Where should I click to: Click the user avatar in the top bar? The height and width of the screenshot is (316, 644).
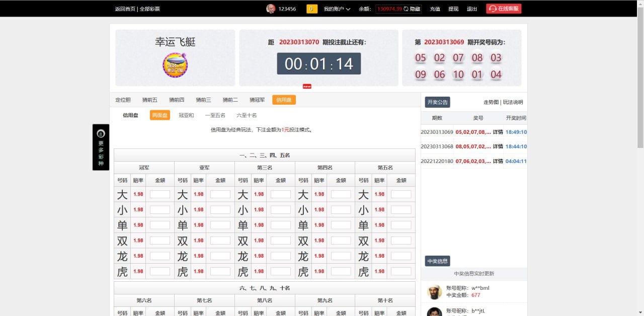270,9
